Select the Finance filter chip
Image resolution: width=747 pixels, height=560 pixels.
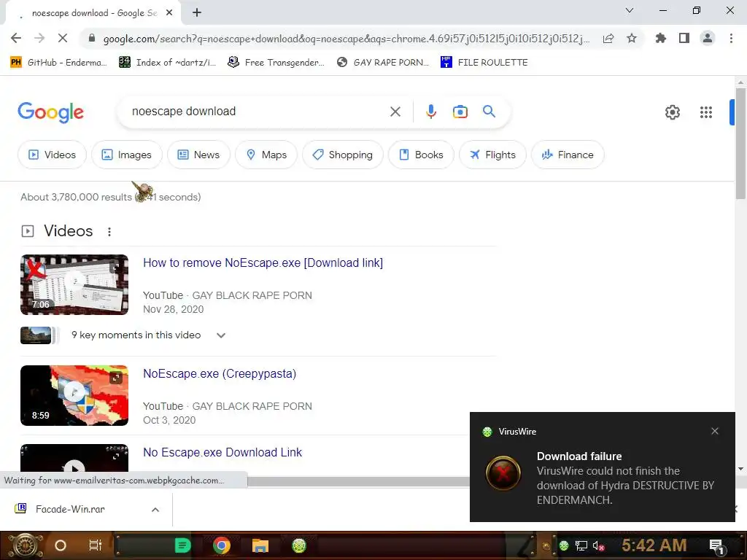pos(568,155)
